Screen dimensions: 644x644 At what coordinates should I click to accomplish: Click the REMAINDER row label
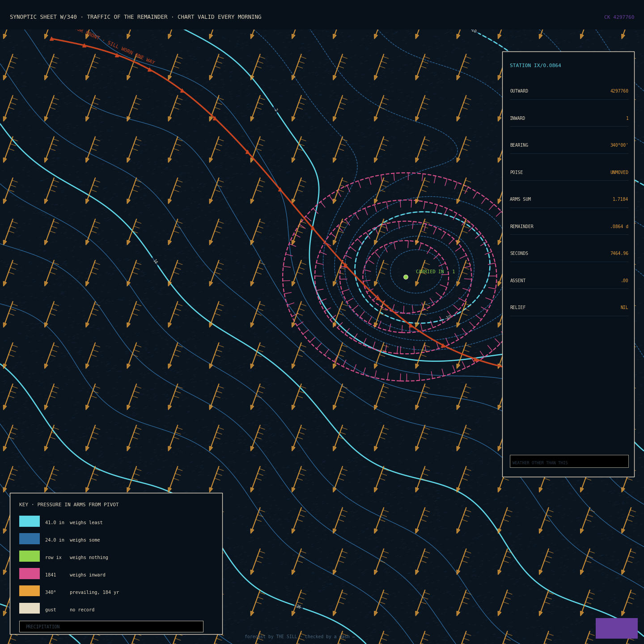[x=521, y=227]
